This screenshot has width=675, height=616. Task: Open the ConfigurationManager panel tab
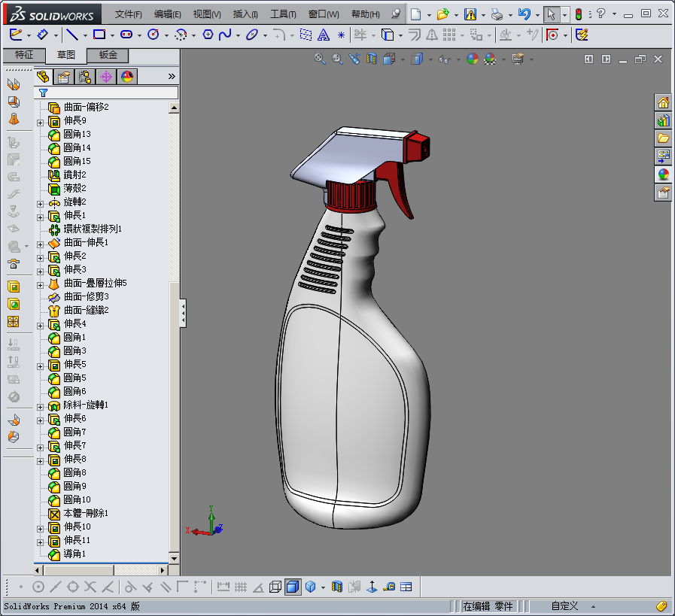84,76
